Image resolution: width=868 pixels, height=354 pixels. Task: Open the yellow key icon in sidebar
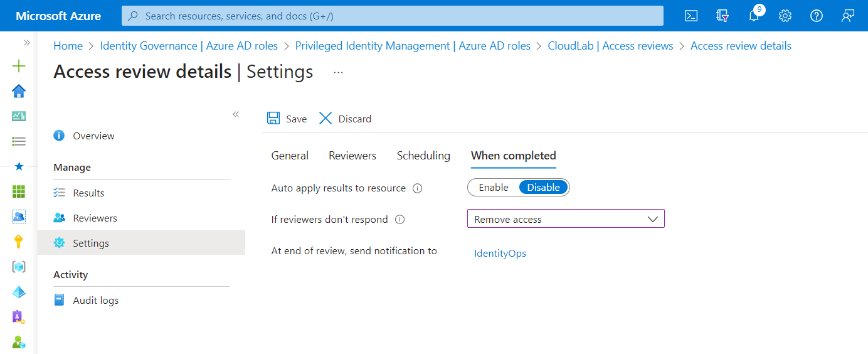point(19,242)
